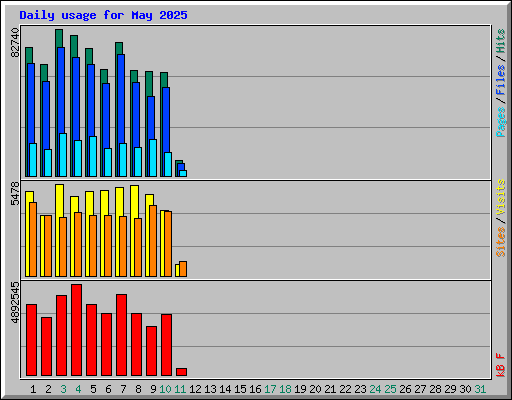Click green day 3 axis label
This screenshot has width=512, height=400.
tap(63, 389)
